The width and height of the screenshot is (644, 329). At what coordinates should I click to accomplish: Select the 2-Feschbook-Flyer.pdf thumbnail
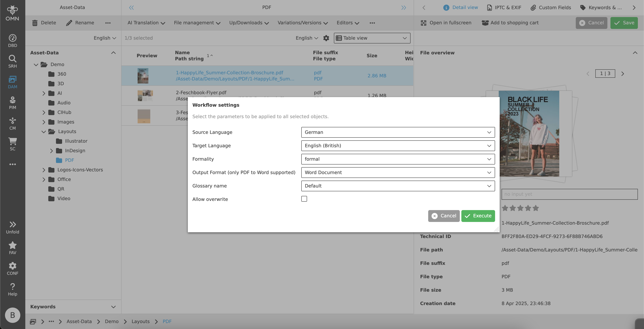145,96
